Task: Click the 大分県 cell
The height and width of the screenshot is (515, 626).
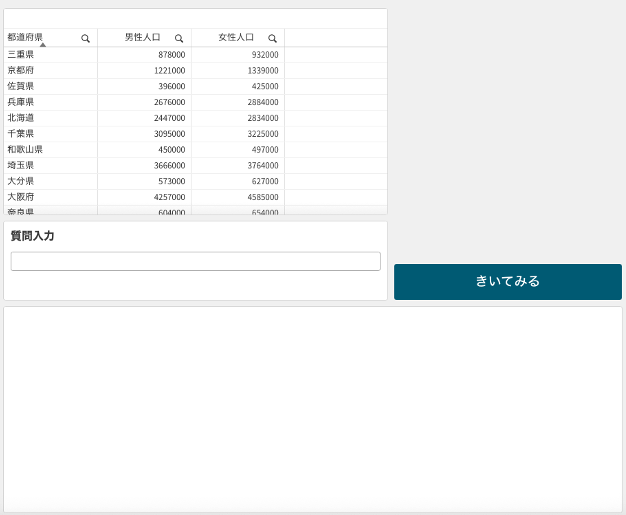Action: pyautogui.click(x=21, y=181)
